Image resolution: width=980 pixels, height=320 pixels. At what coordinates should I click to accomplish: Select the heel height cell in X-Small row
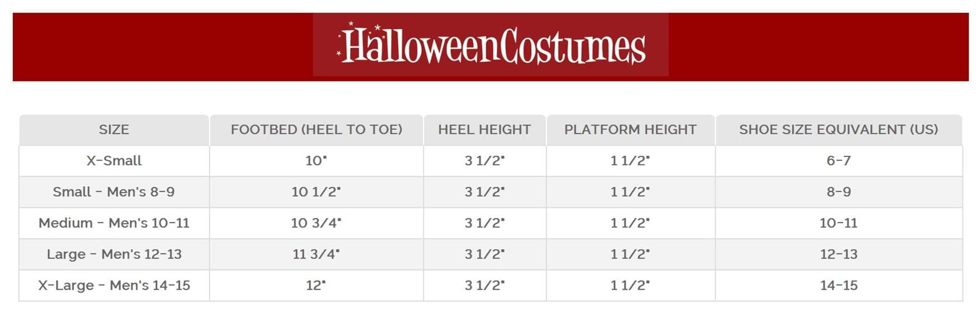click(484, 161)
